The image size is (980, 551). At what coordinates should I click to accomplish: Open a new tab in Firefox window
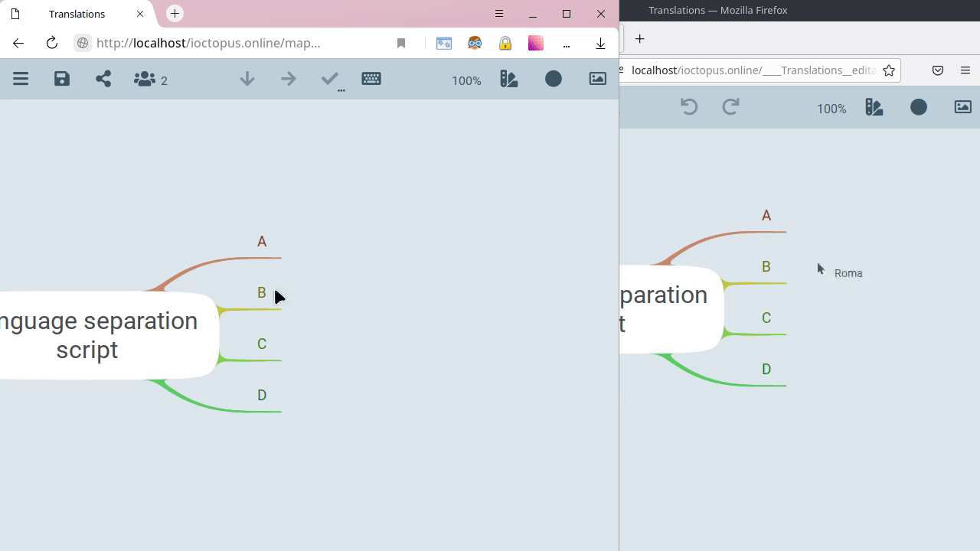coord(640,39)
